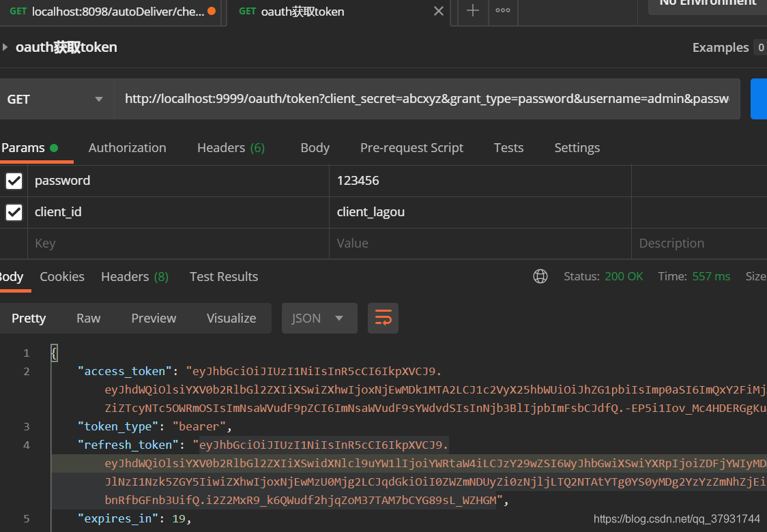The width and height of the screenshot is (767, 532).
Task: Select the Preview response view
Action: click(x=154, y=319)
